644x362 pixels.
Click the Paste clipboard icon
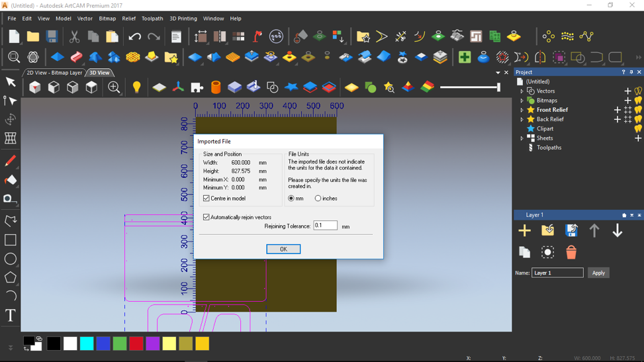tap(112, 36)
